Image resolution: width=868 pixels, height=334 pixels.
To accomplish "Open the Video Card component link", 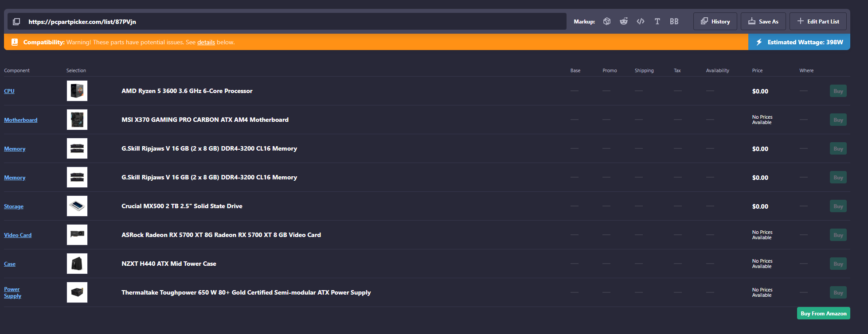I will [18, 235].
